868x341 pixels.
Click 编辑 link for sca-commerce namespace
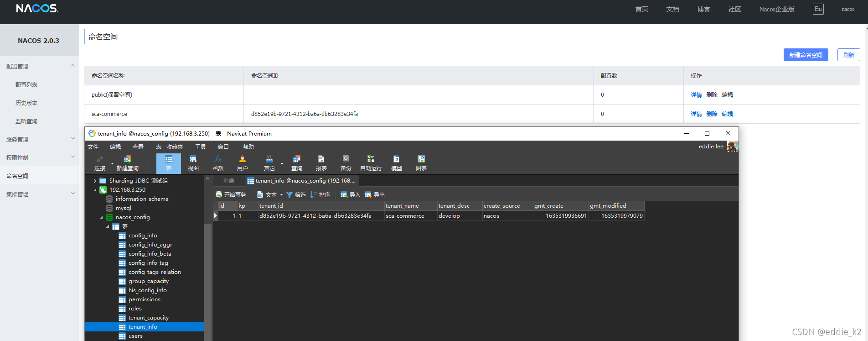727,114
